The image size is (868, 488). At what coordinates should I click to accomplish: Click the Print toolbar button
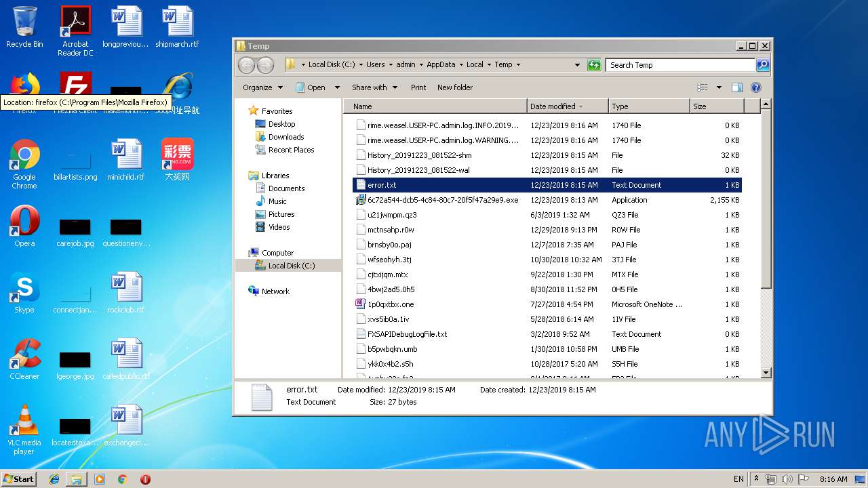point(418,87)
